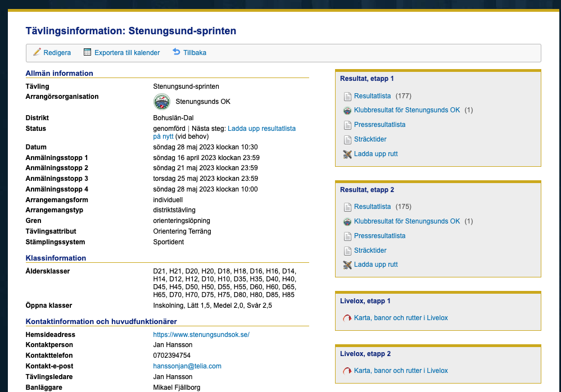
Task: Click the Tävling value Stenungsund-sprinten
Action: point(186,86)
